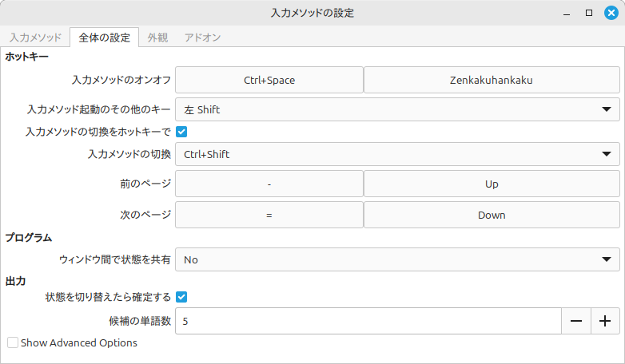Click the Down key button for 次のページ
The width and height of the screenshot is (625, 364).
pos(492,215)
